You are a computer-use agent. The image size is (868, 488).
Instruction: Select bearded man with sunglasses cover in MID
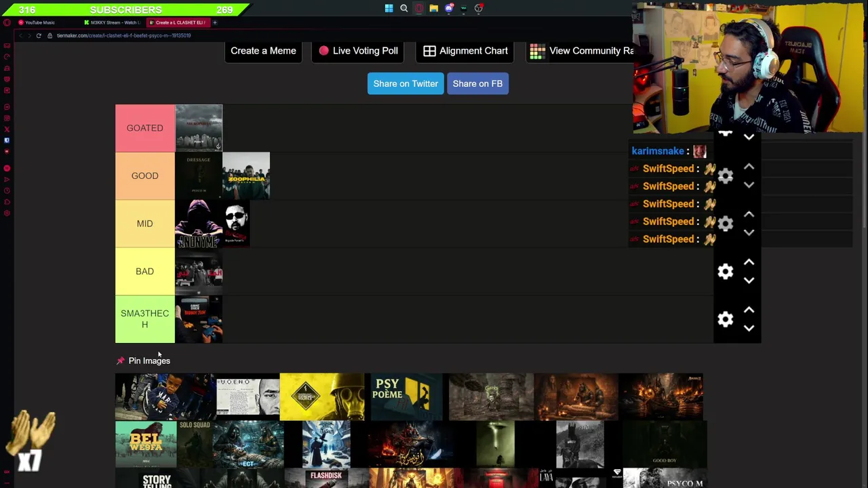tap(236, 224)
